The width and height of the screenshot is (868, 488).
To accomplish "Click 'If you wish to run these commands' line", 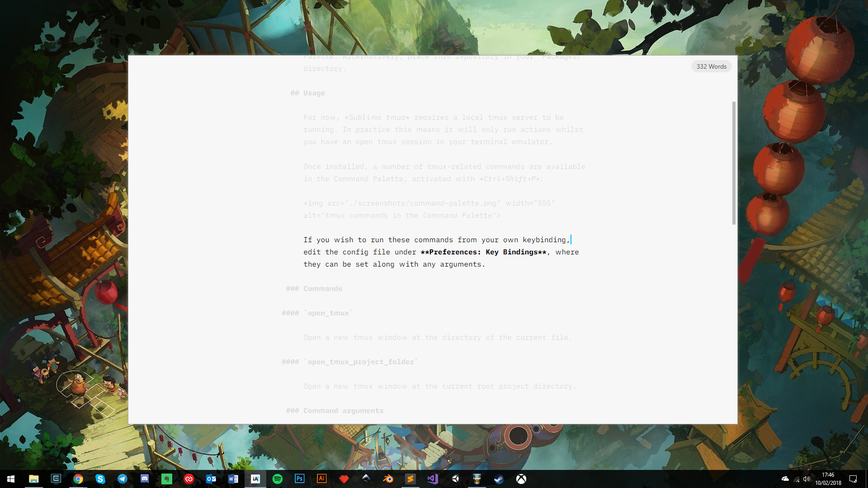I will pos(437,240).
